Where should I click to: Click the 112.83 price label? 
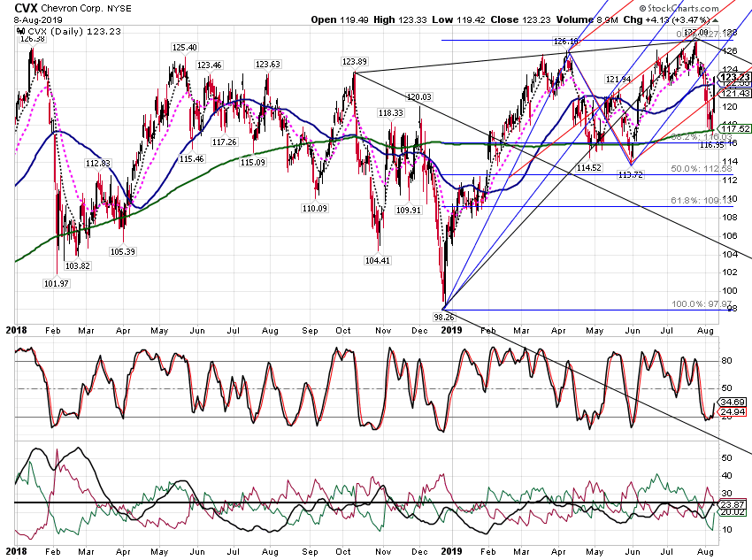click(x=98, y=163)
